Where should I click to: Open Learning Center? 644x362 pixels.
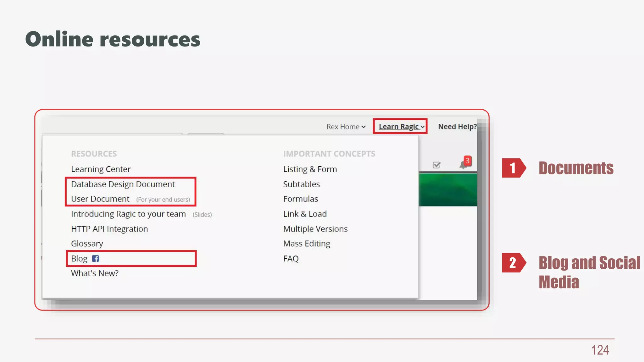tap(101, 169)
